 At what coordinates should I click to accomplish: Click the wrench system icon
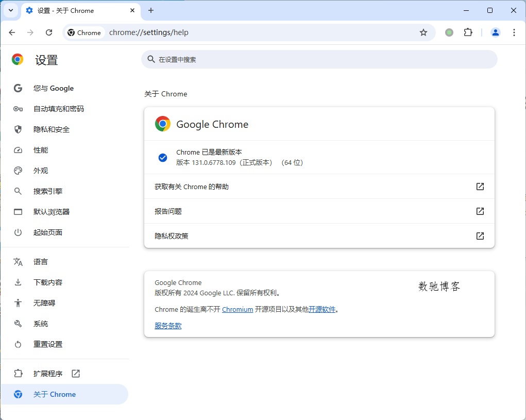[18, 324]
